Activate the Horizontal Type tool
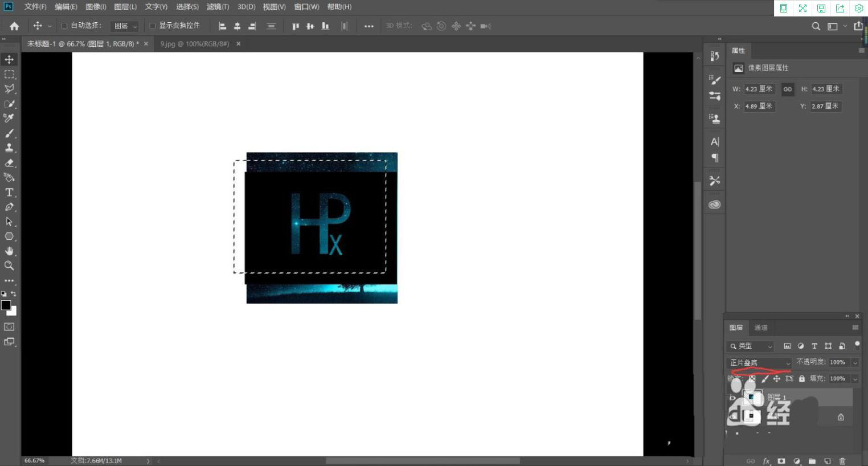The height and width of the screenshot is (466, 868). (x=9, y=193)
